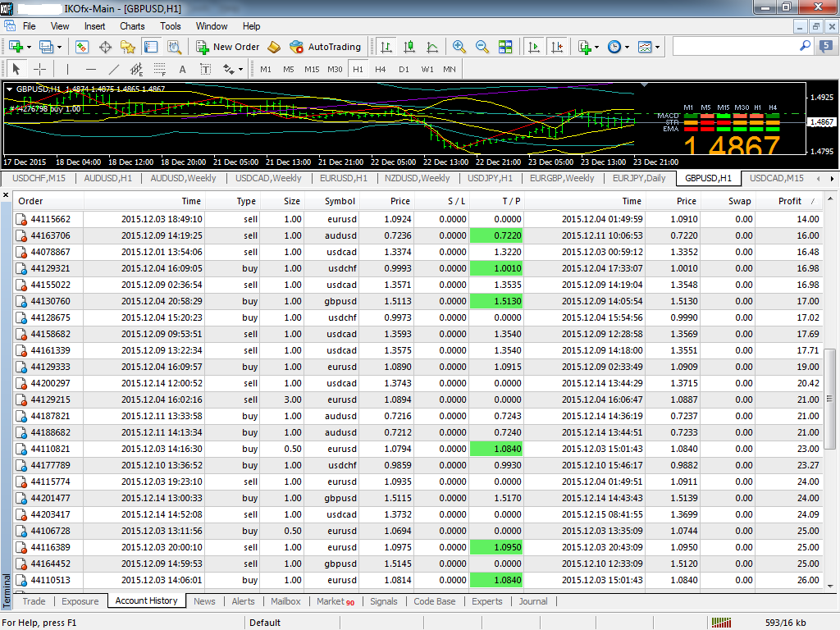Viewport: 840px width, 630px height.
Task: Switch to USDJPY,H1 chart tab
Action: tap(491, 178)
